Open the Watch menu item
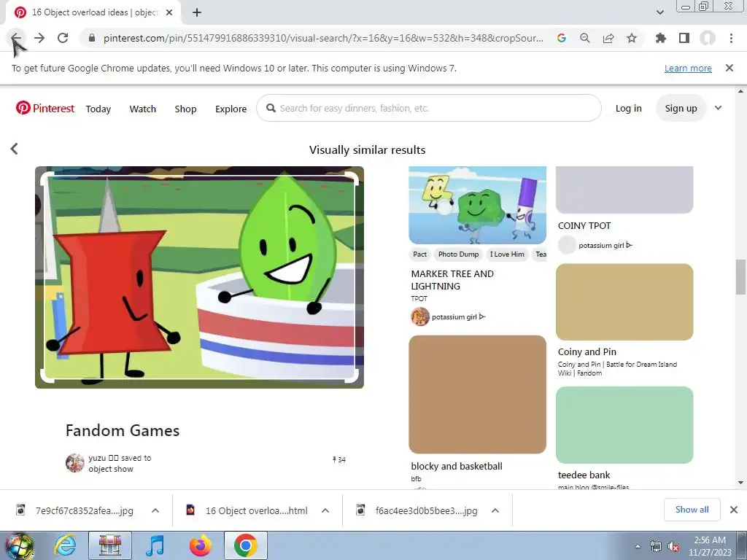Image resolution: width=747 pixels, height=560 pixels. (x=142, y=109)
